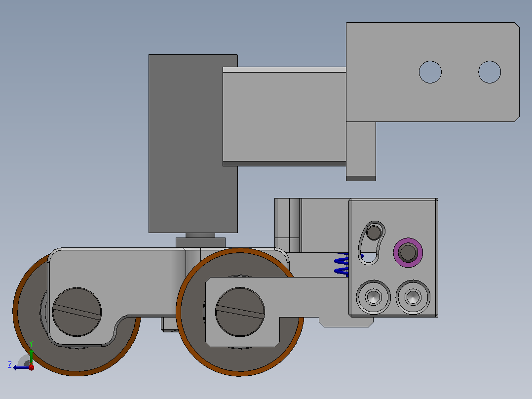Image resolution: width=532 pixels, height=399 pixels.
Task: Pick the purple bushing ring
Action: pos(408,253)
